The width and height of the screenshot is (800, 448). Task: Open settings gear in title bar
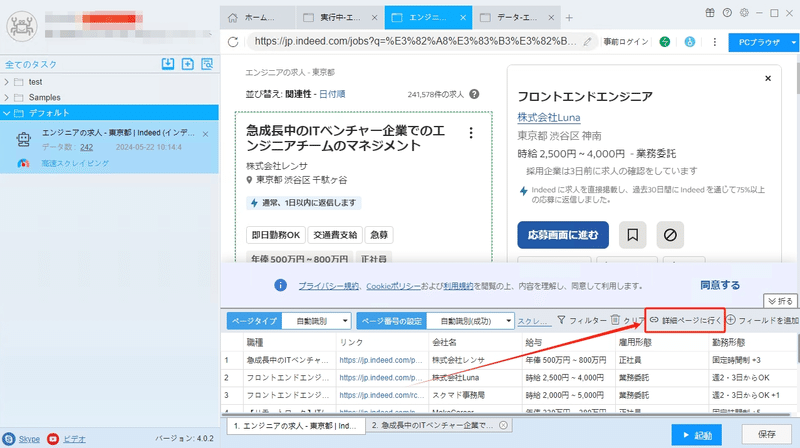744,13
